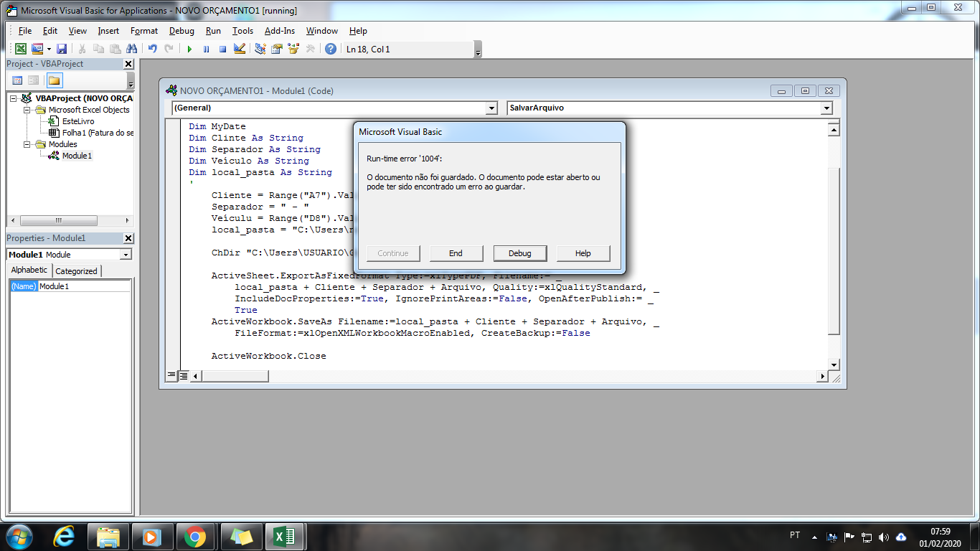Open the Tools menu
This screenshot has width=980, height=551.
[243, 31]
